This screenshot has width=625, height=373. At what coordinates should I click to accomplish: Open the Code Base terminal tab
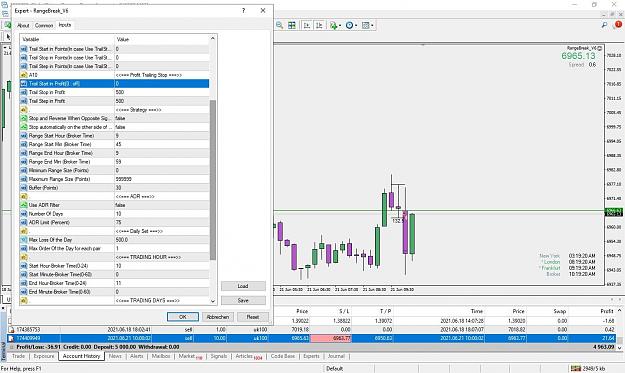[283, 356]
